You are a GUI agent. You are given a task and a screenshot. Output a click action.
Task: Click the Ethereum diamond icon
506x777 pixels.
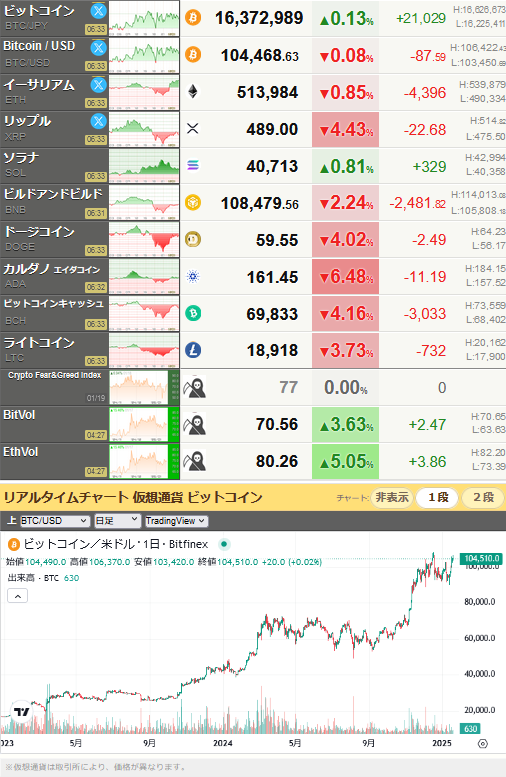click(x=193, y=91)
